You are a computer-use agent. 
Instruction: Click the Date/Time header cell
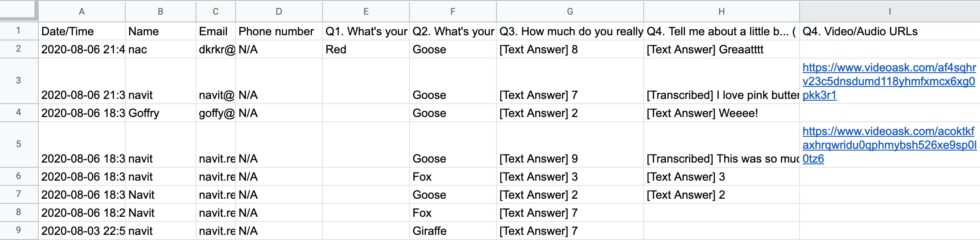[82, 31]
